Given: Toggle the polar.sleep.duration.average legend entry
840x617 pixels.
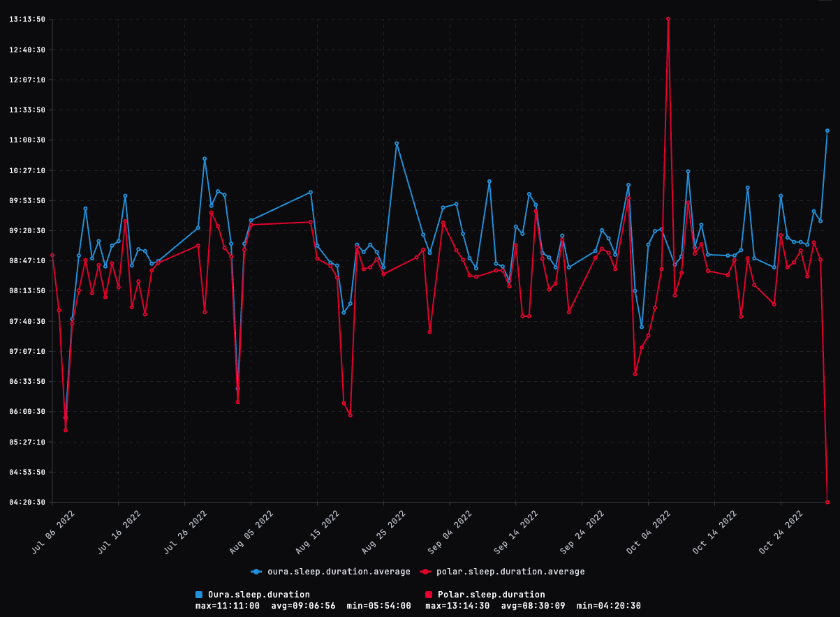Looking at the screenshot, I should click(x=511, y=571).
